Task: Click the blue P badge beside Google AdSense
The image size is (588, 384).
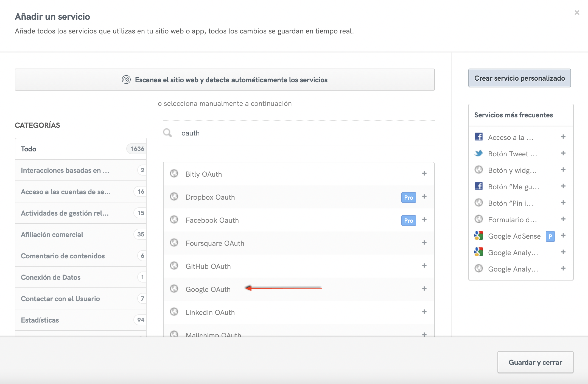Action: pos(550,236)
